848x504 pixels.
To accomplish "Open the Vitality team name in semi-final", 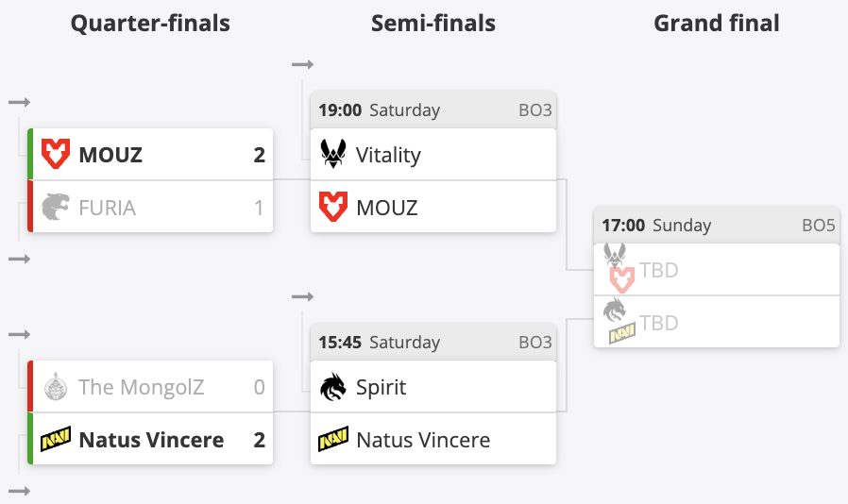I will (x=388, y=155).
